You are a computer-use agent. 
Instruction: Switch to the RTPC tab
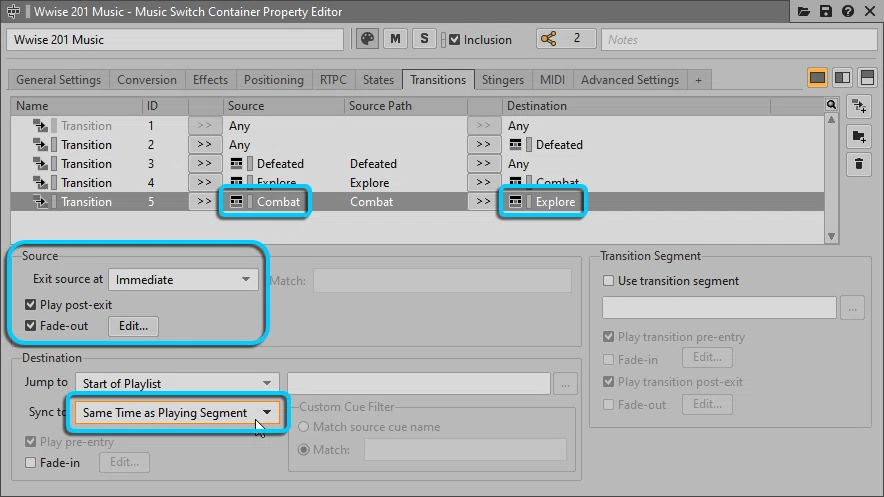(x=333, y=79)
